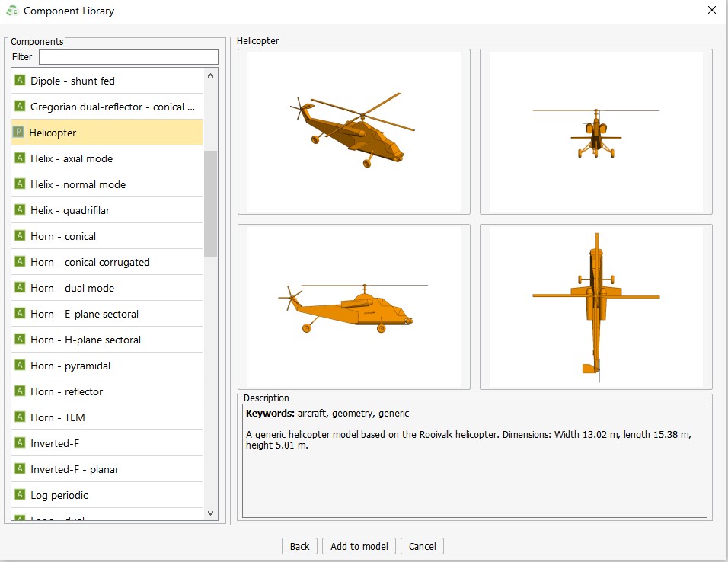Open the helicopter isometric view thumbnail
The height and width of the screenshot is (562, 728).
pos(353,132)
